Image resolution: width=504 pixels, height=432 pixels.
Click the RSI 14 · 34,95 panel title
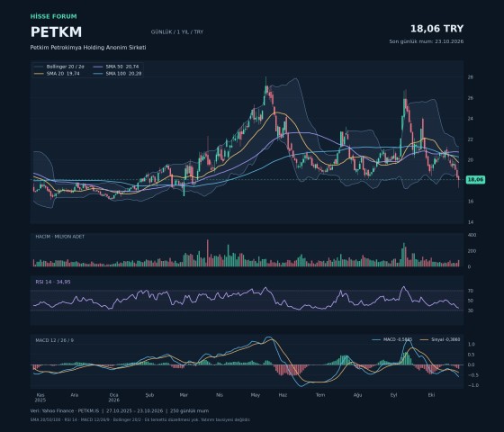coord(53,282)
